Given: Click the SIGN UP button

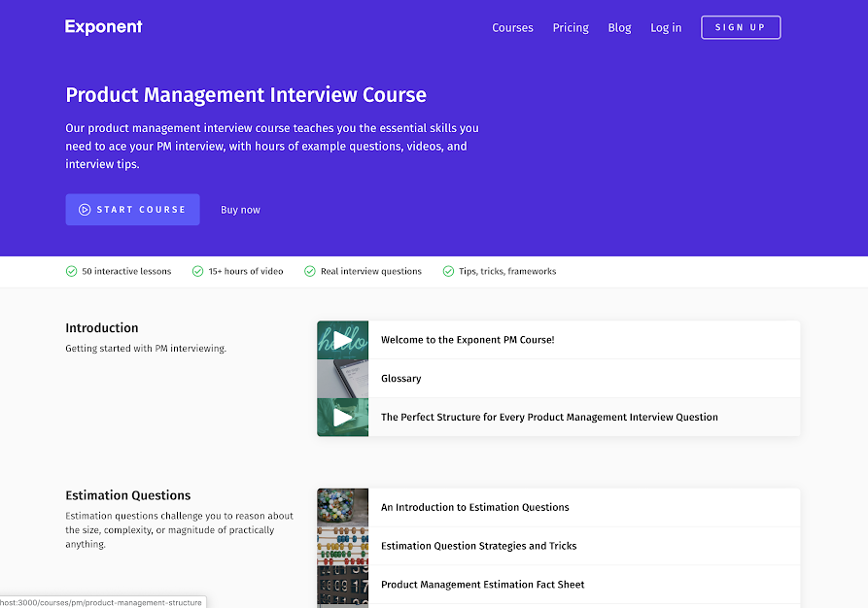Looking at the screenshot, I should point(741,27).
